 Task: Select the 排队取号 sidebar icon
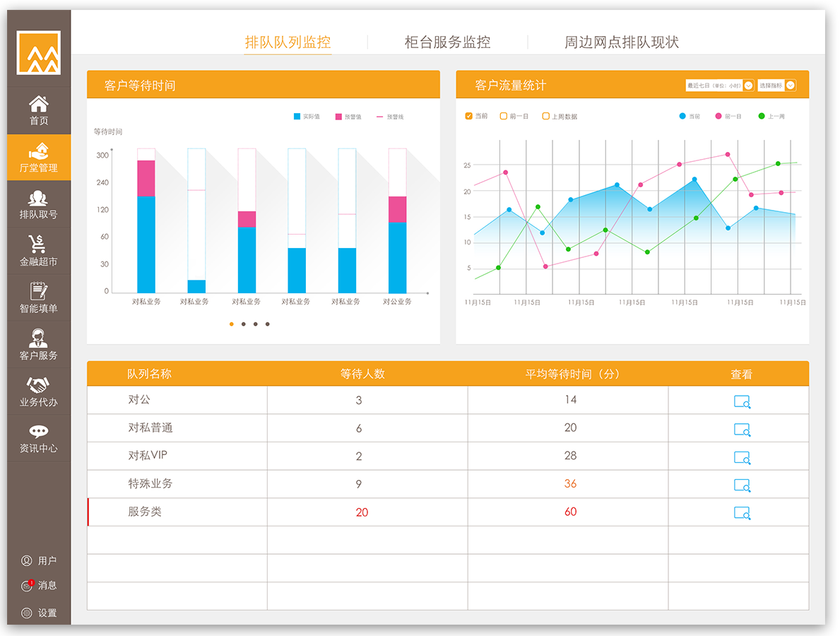pyautogui.click(x=39, y=204)
